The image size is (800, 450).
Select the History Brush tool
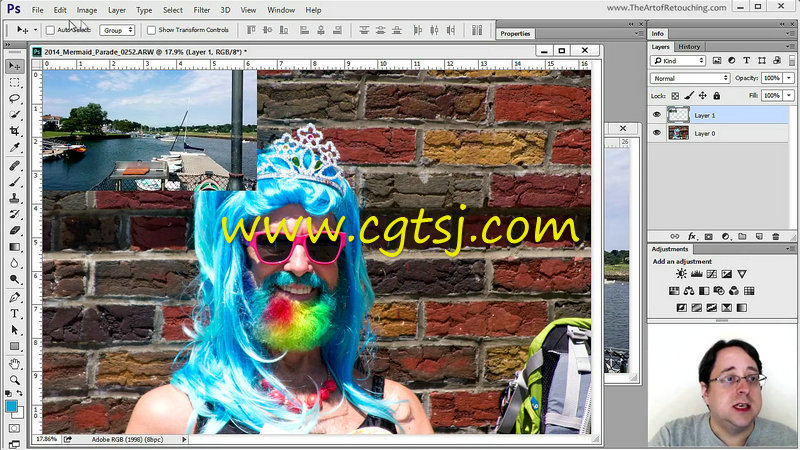(x=14, y=214)
